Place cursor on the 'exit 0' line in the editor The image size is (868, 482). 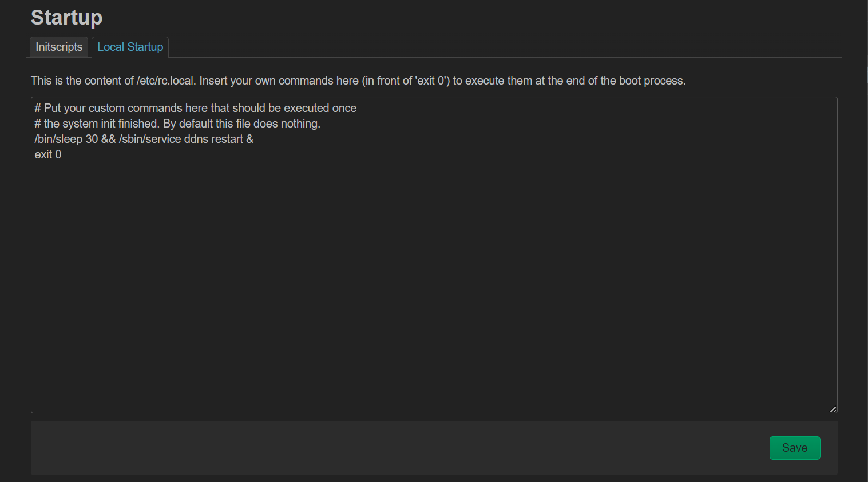[x=48, y=154]
